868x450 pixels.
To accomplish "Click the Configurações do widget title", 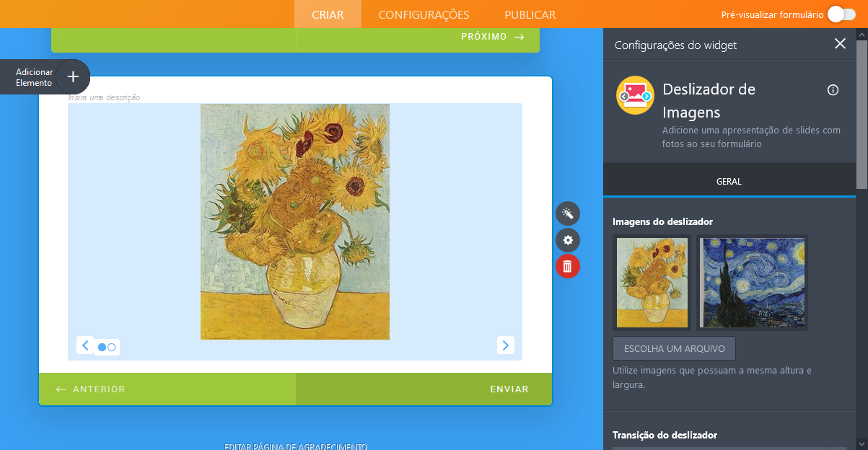I will (675, 45).
